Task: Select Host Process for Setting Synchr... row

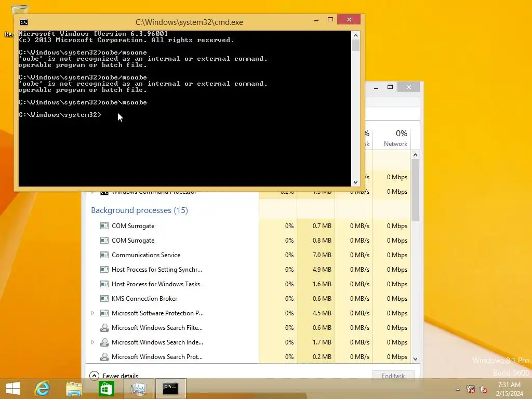Action: pos(248,270)
